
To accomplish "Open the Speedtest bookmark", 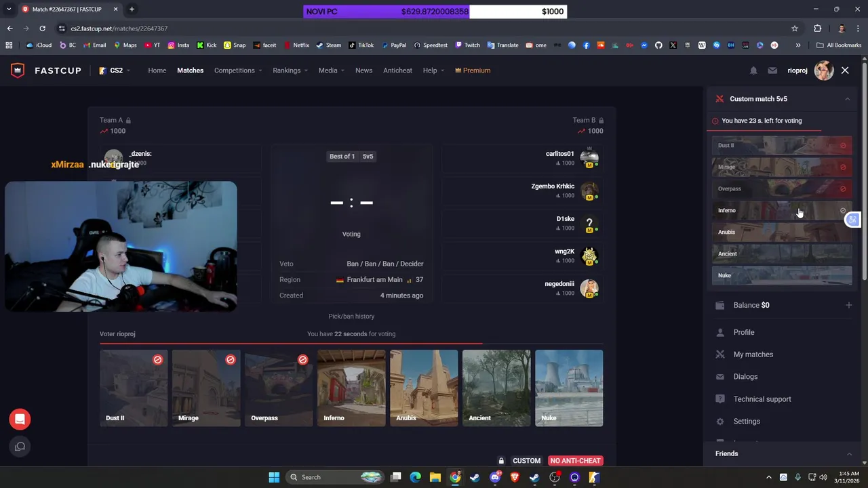I will pos(430,45).
